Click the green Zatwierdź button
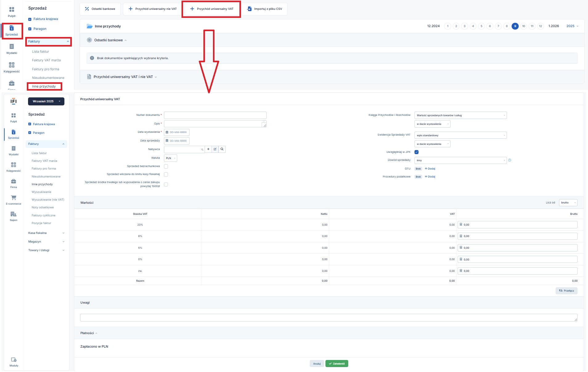The image size is (588, 372). tap(337, 364)
